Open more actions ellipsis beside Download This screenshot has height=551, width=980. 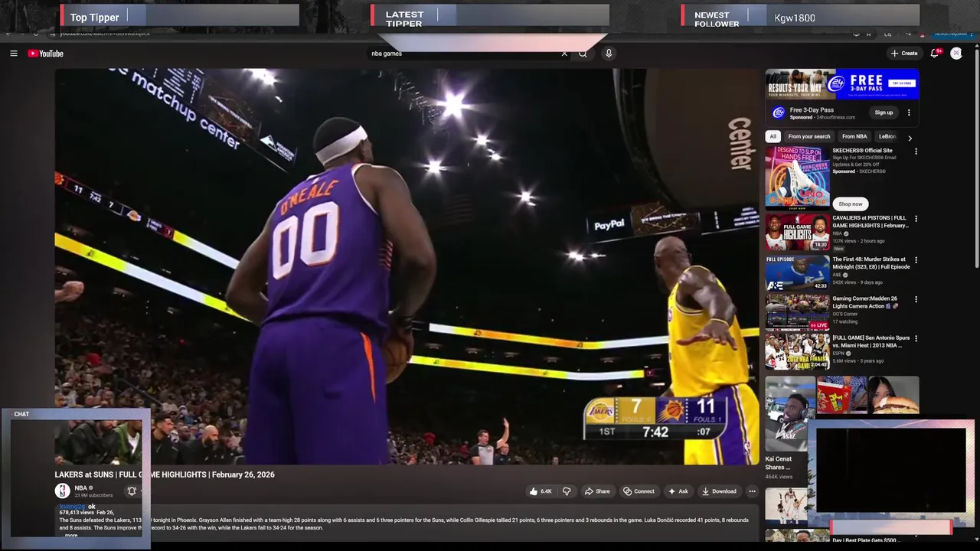click(x=752, y=491)
